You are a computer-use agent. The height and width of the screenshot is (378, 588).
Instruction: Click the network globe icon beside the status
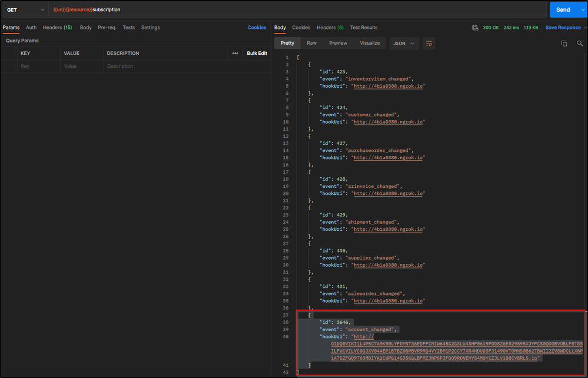pos(475,28)
